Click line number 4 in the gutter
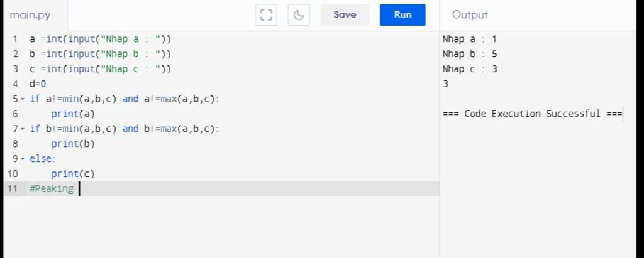This screenshot has width=644, height=258. (x=14, y=84)
